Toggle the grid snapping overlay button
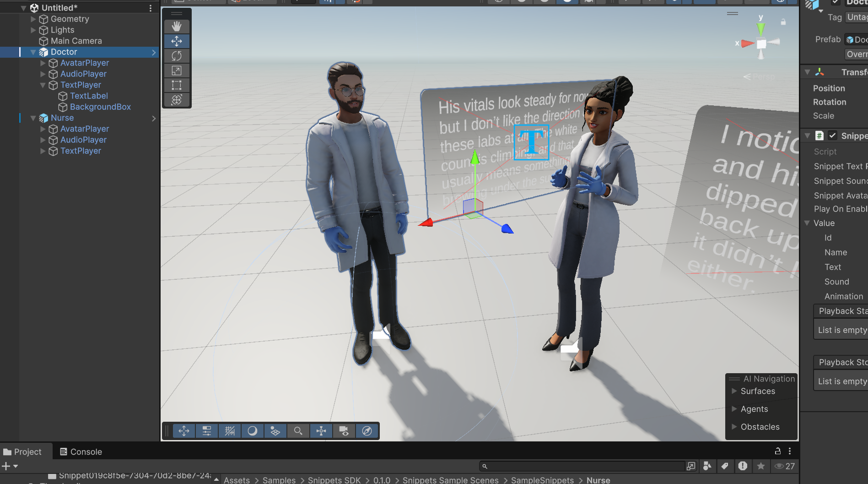Image resolution: width=868 pixels, height=484 pixels. tap(230, 431)
